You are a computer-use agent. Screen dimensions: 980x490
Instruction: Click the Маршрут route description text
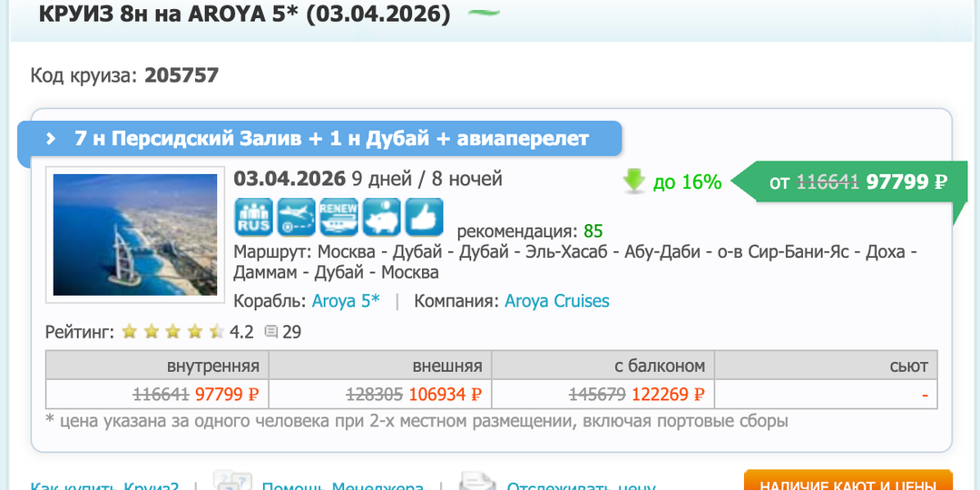coord(575,262)
